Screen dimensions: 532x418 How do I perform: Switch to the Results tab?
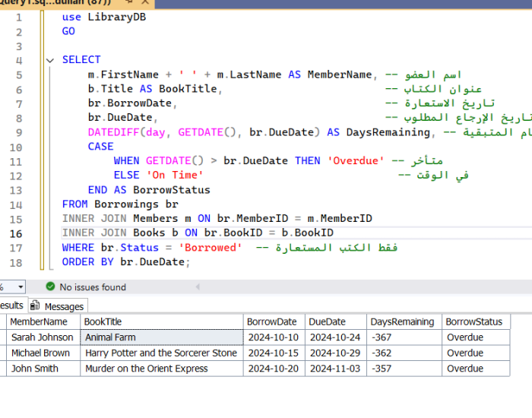pyautogui.click(x=11, y=306)
